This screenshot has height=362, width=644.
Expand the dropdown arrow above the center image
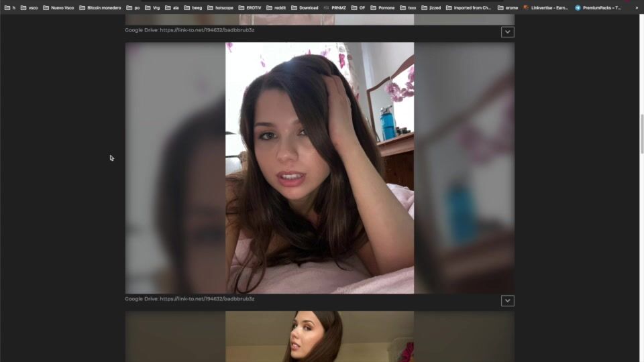[x=508, y=32]
